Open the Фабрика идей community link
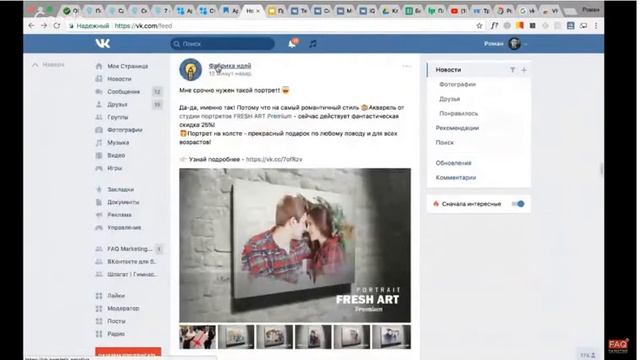The image size is (640, 360). [x=230, y=65]
